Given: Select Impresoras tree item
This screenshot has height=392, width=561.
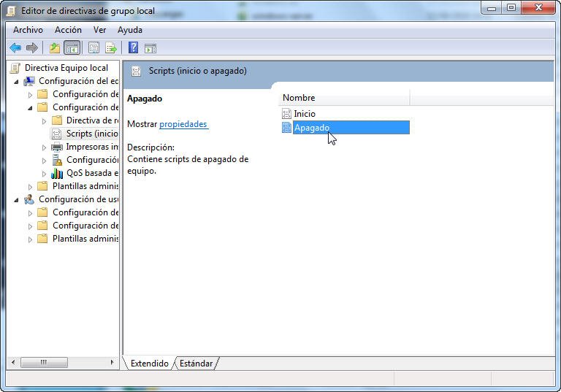Looking at the screenshot, I should [x=92, y=147].
